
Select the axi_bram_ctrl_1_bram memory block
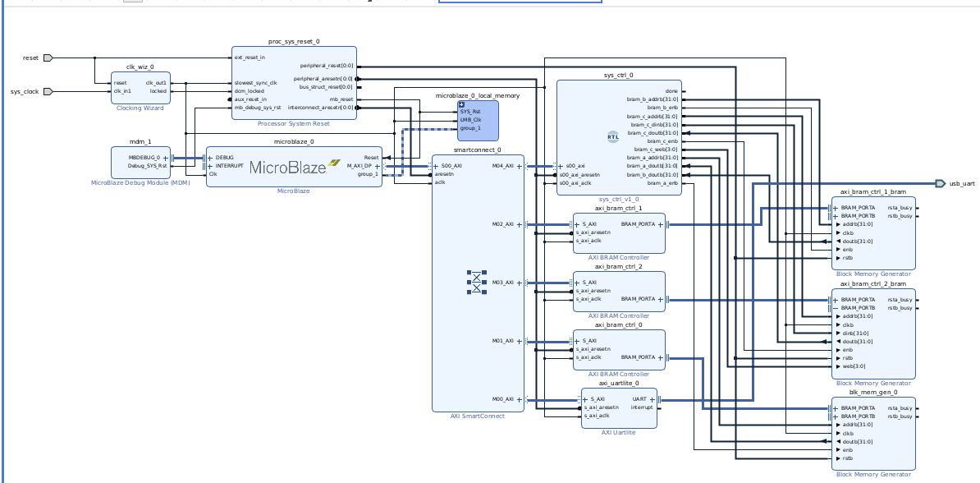pyautogui.click(x=872, y=234)
